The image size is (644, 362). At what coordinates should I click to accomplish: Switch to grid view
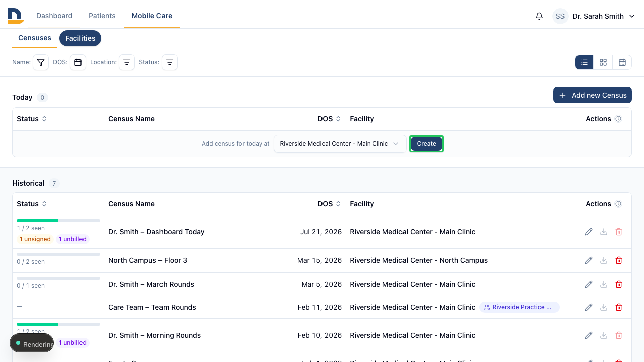tap(603, 62)
